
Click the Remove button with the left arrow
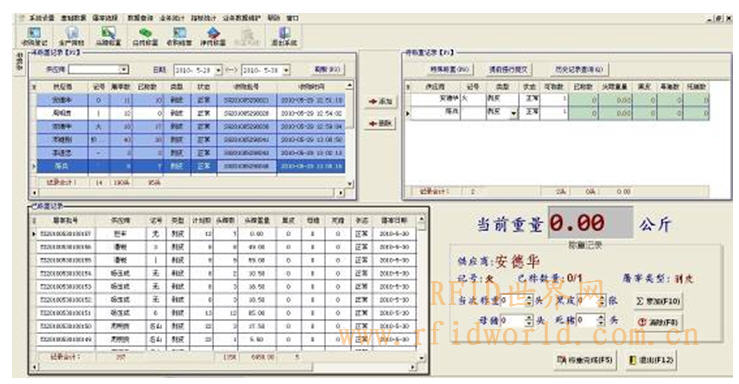(x=380, y=123)
